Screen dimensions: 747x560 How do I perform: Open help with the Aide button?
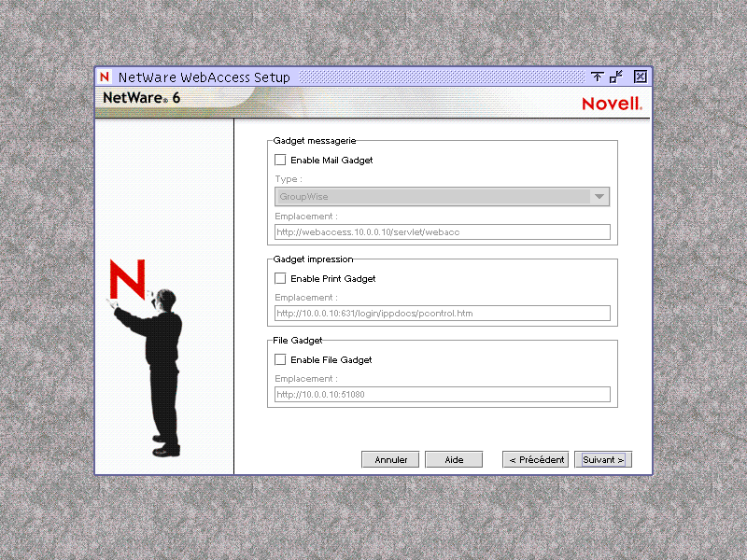click(454, 459)
